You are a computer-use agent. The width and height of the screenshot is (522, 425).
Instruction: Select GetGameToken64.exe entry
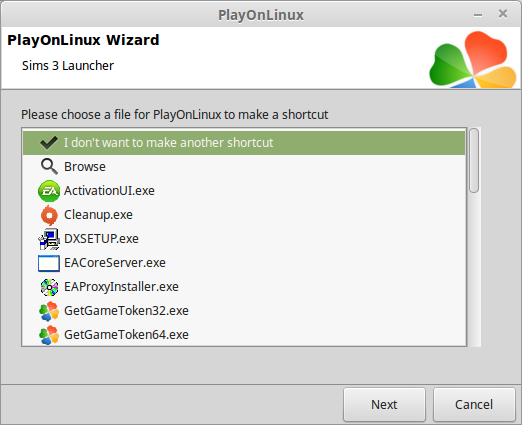(x=244, y=334)
